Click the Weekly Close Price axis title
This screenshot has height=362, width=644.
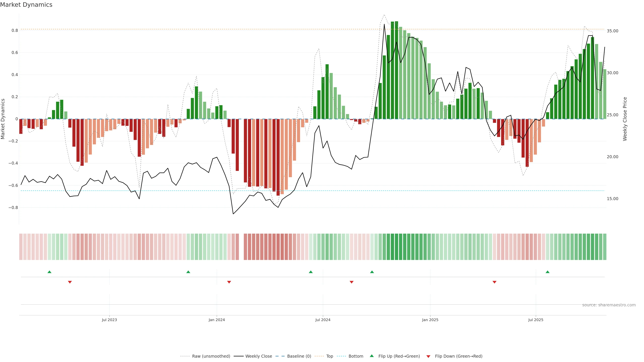625,119
